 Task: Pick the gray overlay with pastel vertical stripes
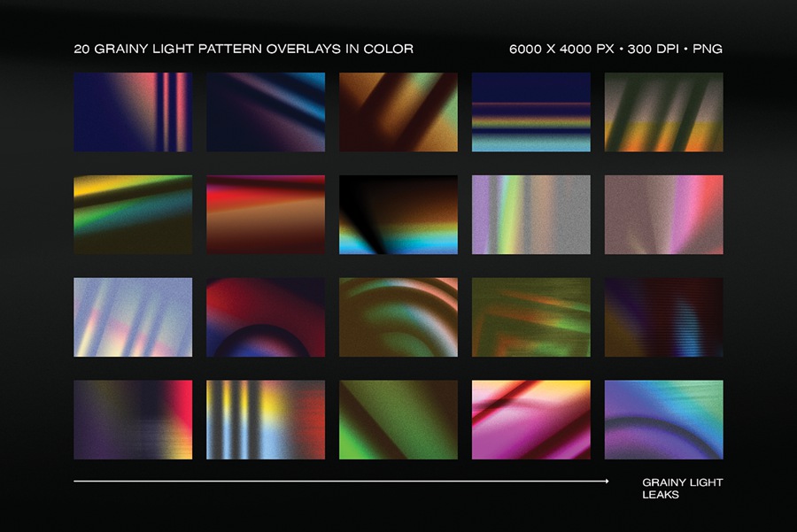tap(530, 215)
